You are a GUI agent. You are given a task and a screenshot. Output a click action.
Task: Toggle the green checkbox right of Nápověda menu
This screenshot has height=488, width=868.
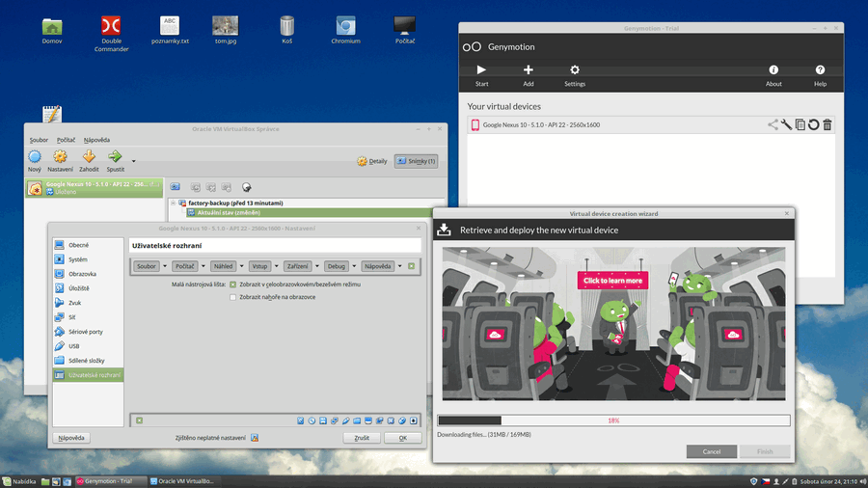(x=411, y=266)
